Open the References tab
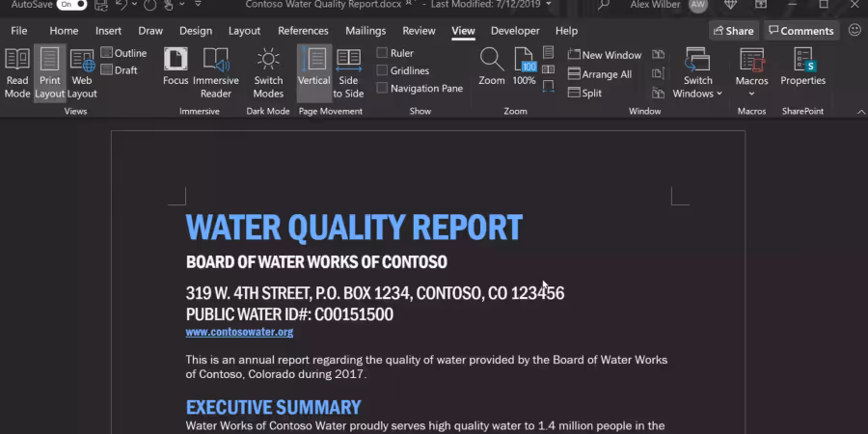 [303, 31]
